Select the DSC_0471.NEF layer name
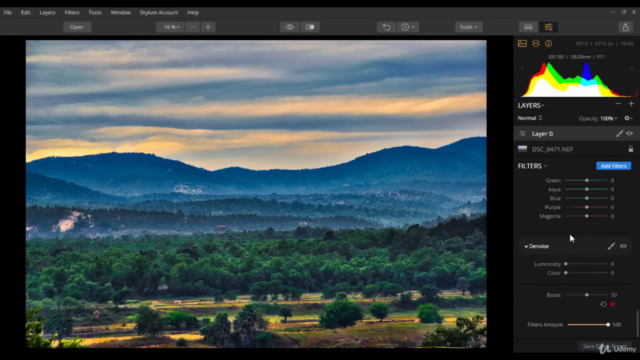The width and height of the screenshot is (640, 360). 552,149
